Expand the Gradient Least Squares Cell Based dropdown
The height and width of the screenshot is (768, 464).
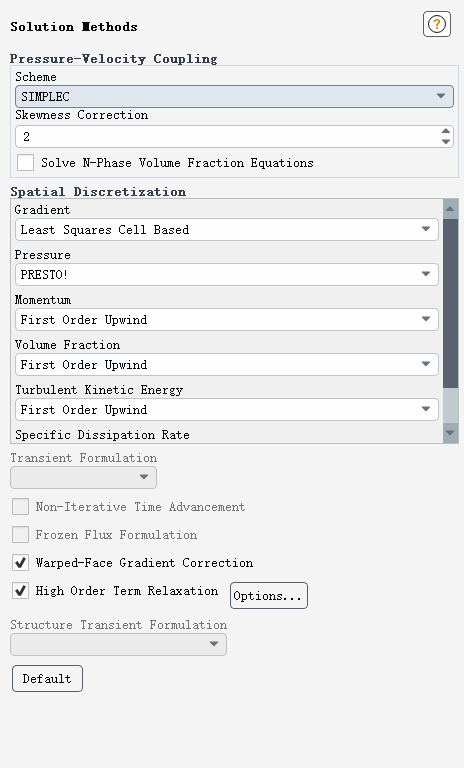coord(227,229)
